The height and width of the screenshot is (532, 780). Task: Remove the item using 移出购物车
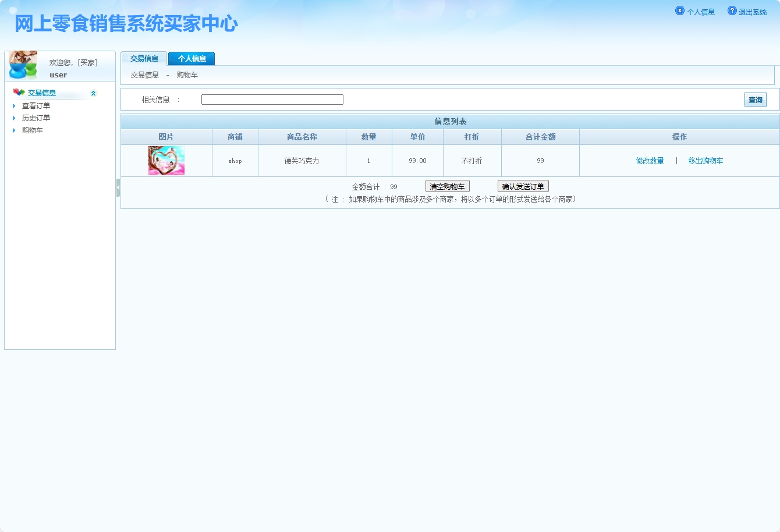click(705, 161)
